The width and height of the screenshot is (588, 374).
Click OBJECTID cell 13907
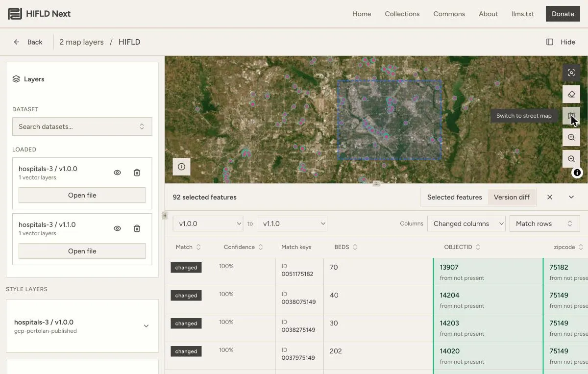tap(488, 272)
